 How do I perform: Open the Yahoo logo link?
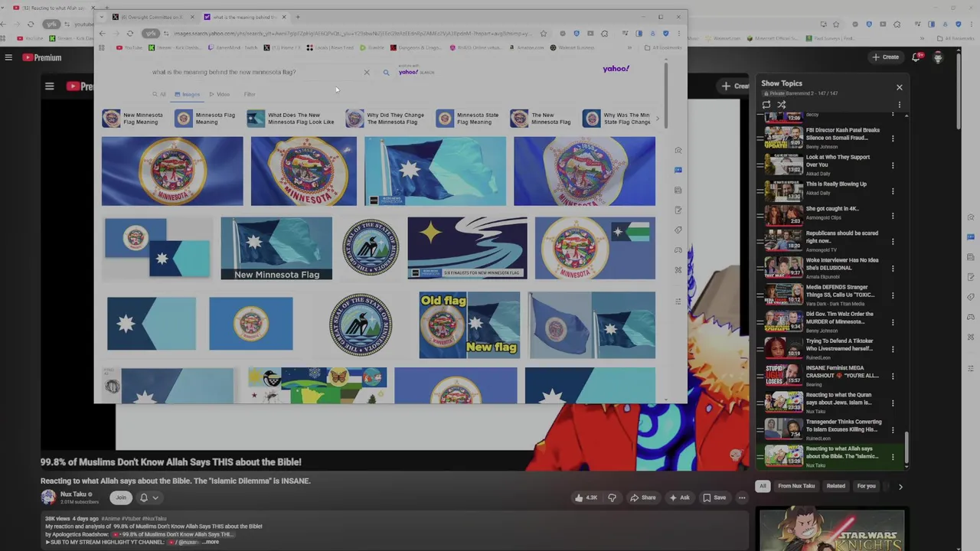616,69
